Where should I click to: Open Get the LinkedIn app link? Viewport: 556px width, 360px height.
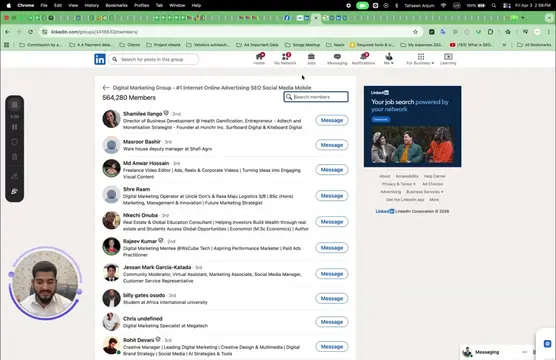(405, 200)
